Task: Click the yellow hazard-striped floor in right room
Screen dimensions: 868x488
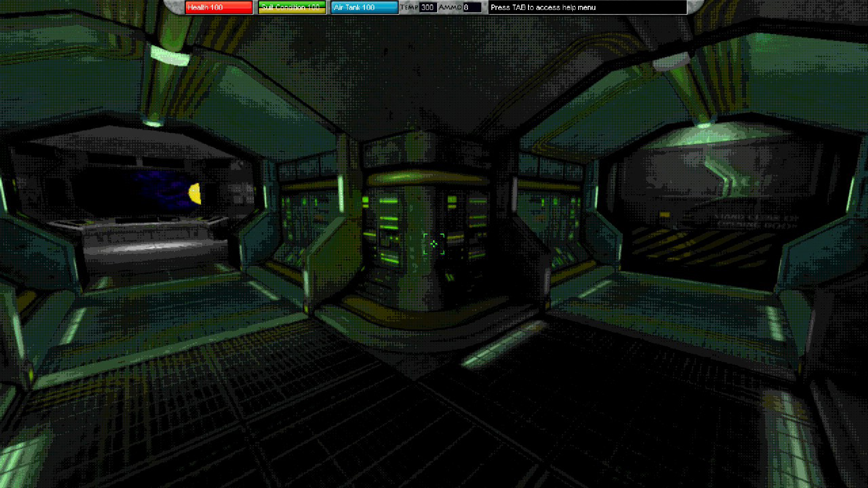Action: pyautogui.click(x=696, y=246)
